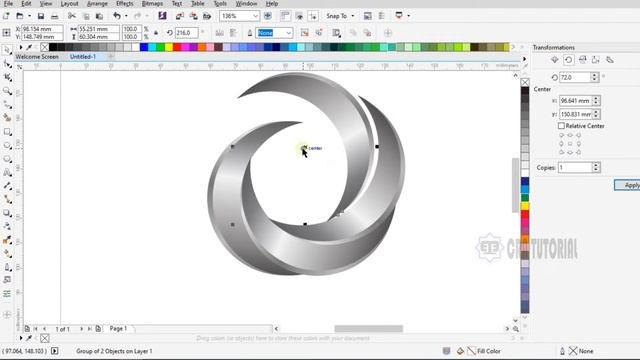Expand the document palette flyout arrow at bottom
Viewport: 640px width, 360px height.
[x=21, y=338]
